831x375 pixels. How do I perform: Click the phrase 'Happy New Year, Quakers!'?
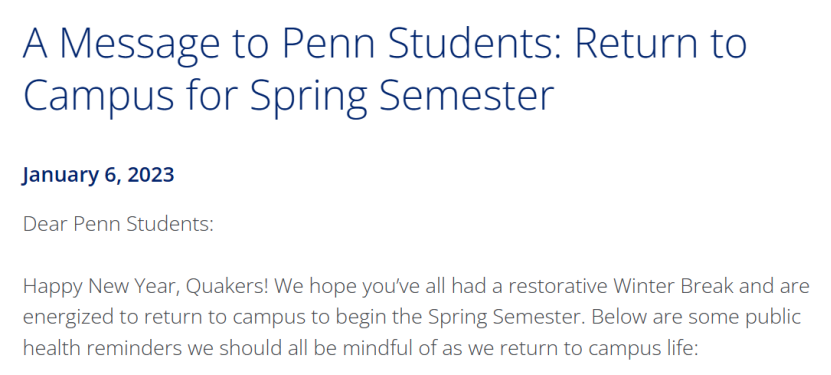click(146, 287)
